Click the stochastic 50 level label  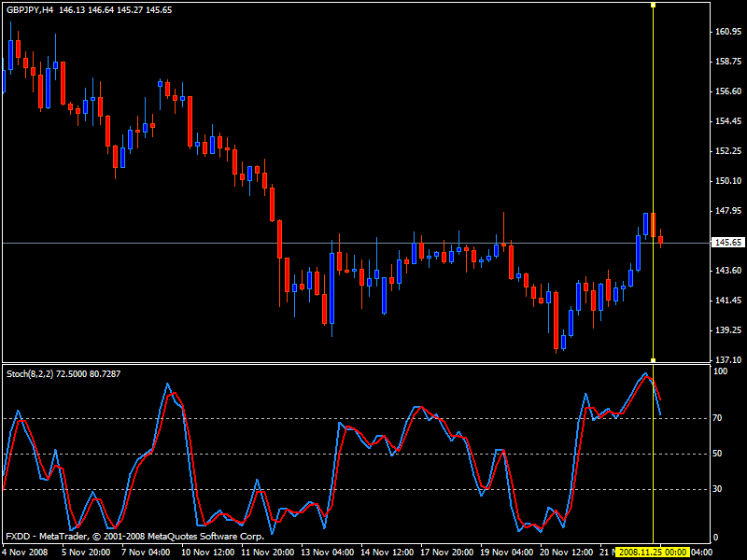(x=717, y=454)
